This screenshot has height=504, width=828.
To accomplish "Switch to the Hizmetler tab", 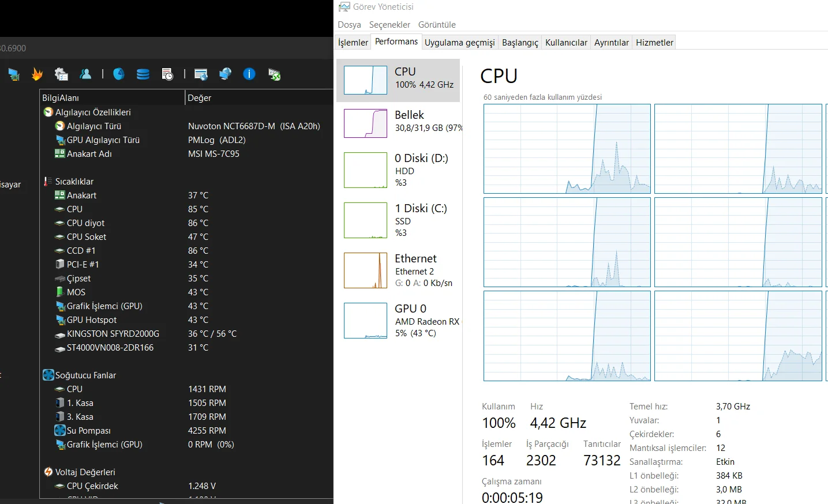I will pos(654,43).
